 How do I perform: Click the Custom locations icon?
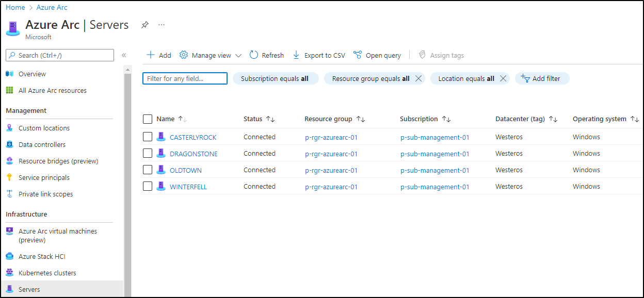click(x=9, y=128)
